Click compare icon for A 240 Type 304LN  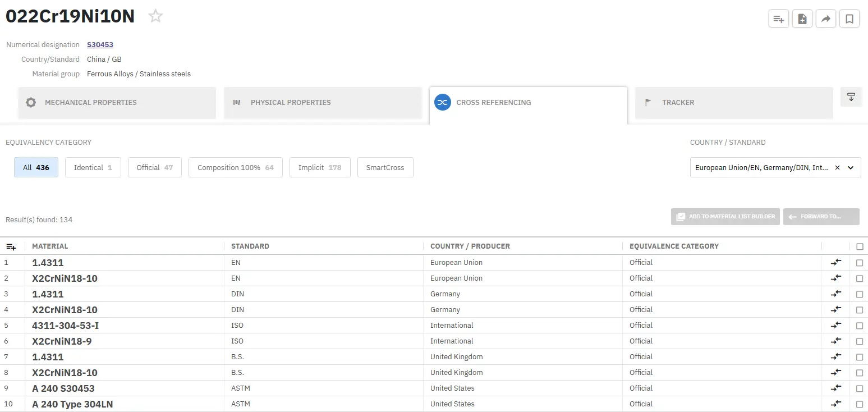click(x=836, y=404)
